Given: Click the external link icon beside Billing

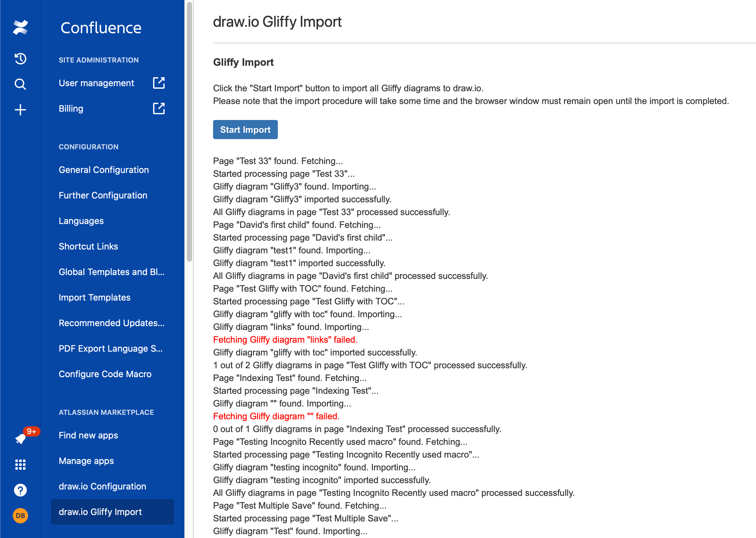Looking at the screenshot, I should coord(159,108).
